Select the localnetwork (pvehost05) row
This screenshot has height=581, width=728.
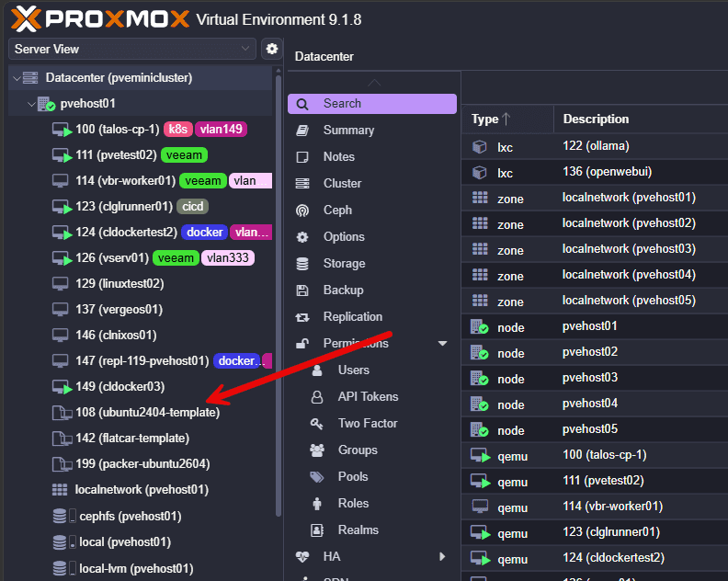point(595,301)
